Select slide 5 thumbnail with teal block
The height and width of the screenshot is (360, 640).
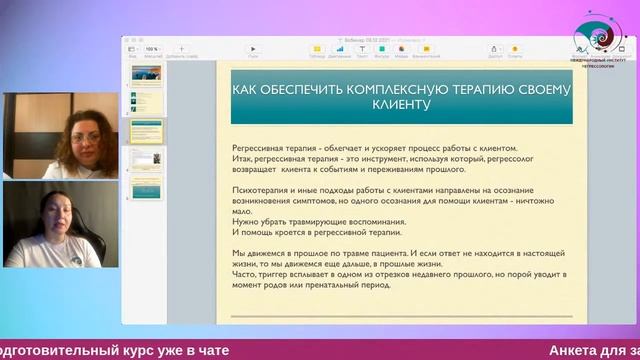tap(146, 187)
